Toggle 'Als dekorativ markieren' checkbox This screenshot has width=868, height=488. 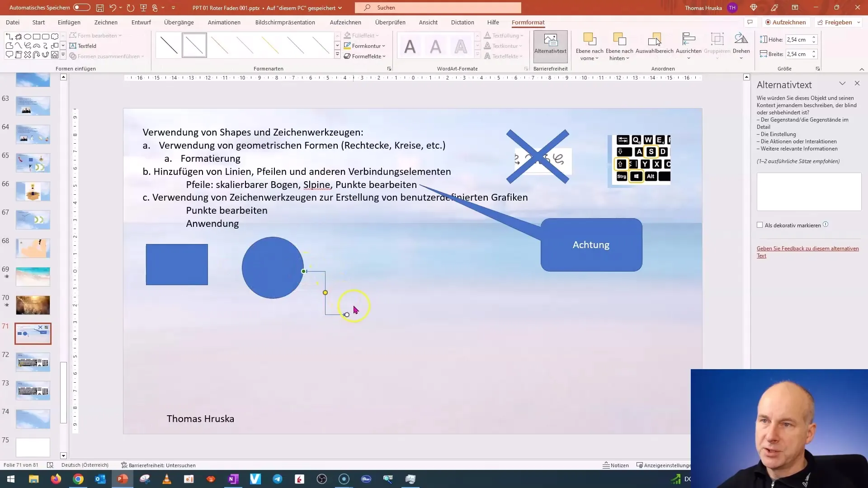[760, 225]
